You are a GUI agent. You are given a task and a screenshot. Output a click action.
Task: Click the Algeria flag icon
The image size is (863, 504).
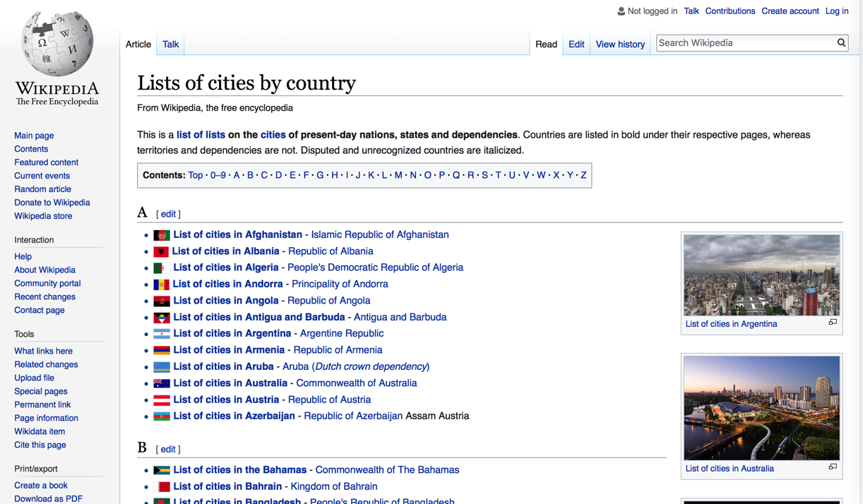coord(162,268)
